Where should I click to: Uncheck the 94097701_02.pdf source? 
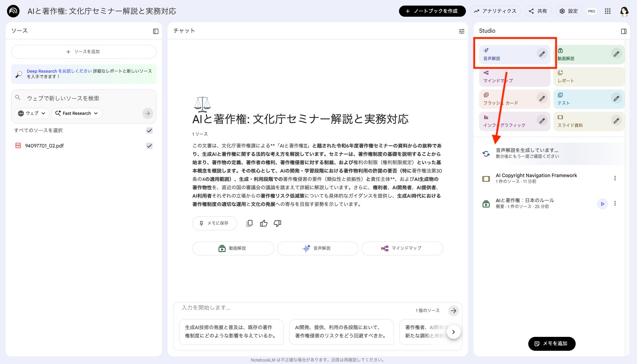tap(149, 145)
